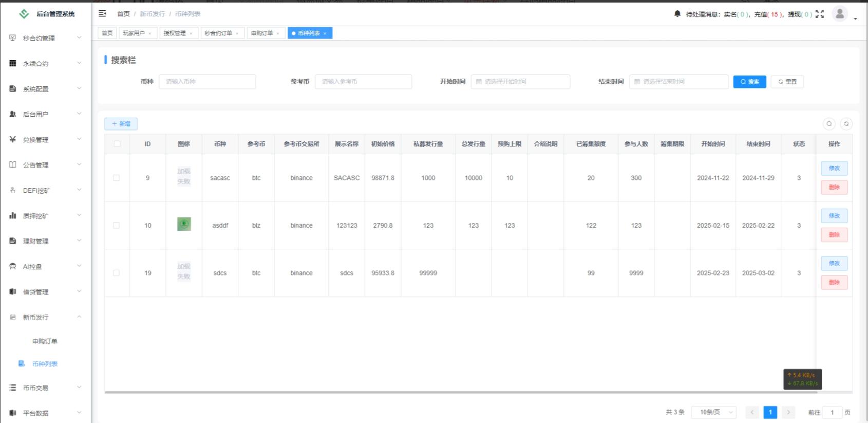Click the round search icon above table
The image size is (868, 423).
coord(829,124)
